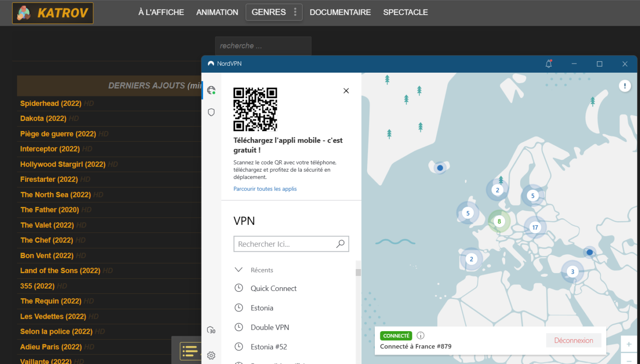Open The Valet (2022) link
640x364 pixels.
(x=47, y=225)
